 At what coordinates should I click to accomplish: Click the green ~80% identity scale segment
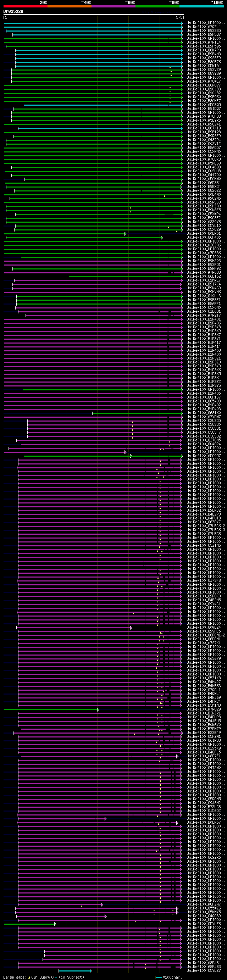(157, 6)
